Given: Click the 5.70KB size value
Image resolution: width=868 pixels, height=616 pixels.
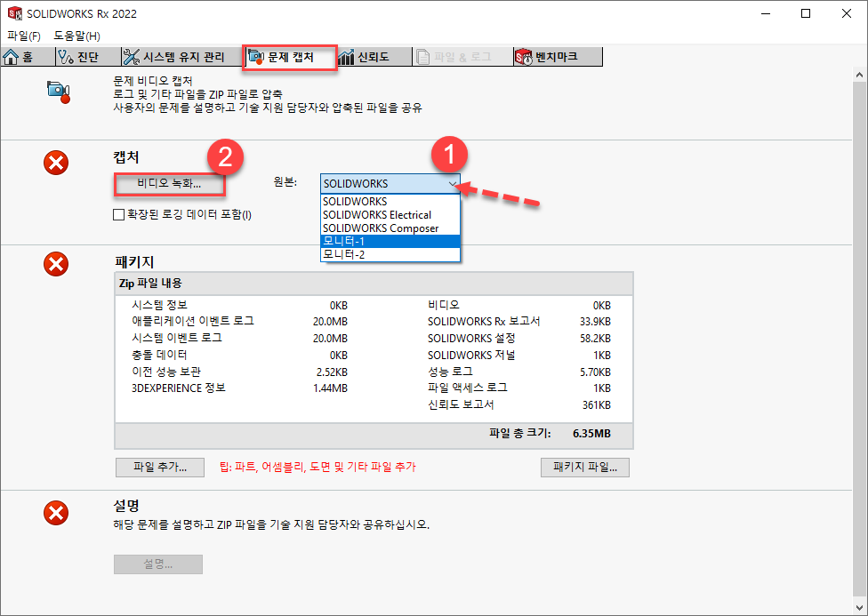Looking at the screenshot, I should [596, 372].
